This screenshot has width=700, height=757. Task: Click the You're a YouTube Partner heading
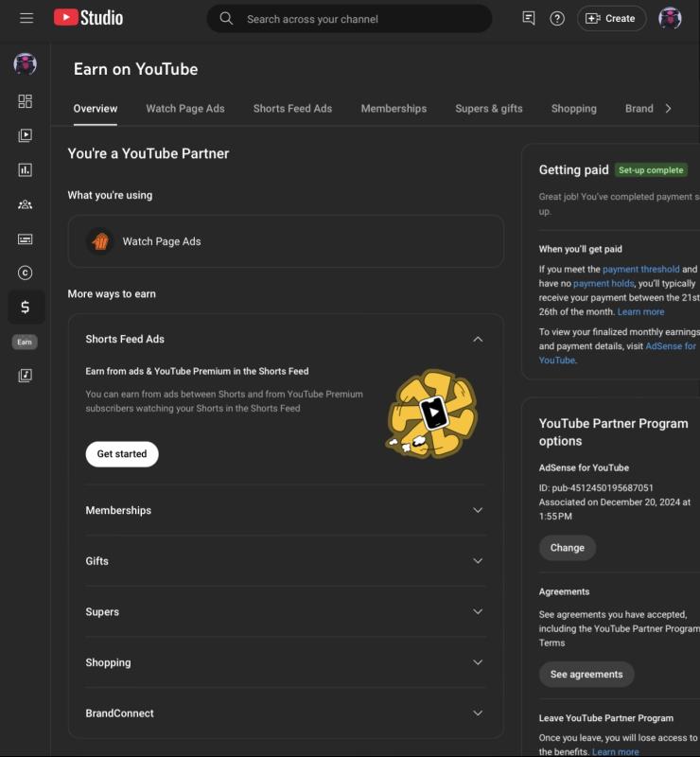tap(149, 153)
